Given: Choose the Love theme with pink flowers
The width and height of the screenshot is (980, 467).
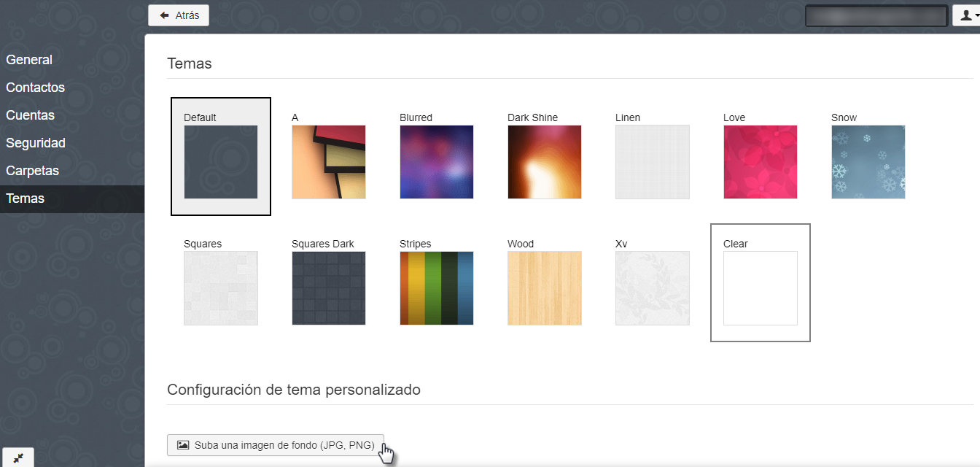Looking at the screenshot, I should [760, 162].
